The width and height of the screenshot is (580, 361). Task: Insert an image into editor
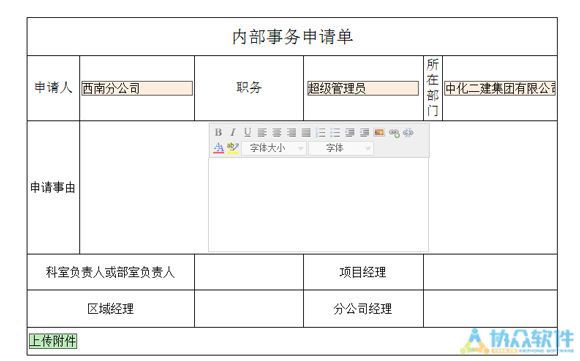point(379,132)
